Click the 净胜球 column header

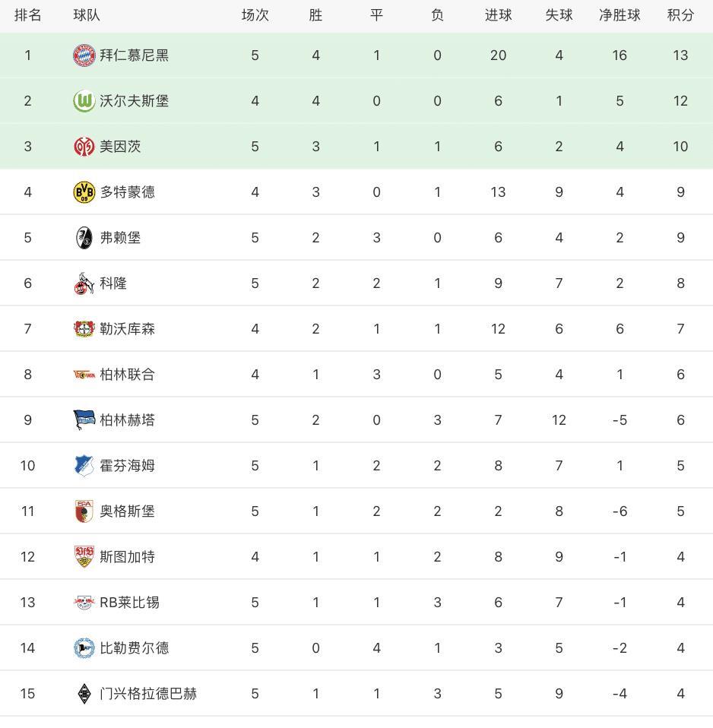[620, 15]
